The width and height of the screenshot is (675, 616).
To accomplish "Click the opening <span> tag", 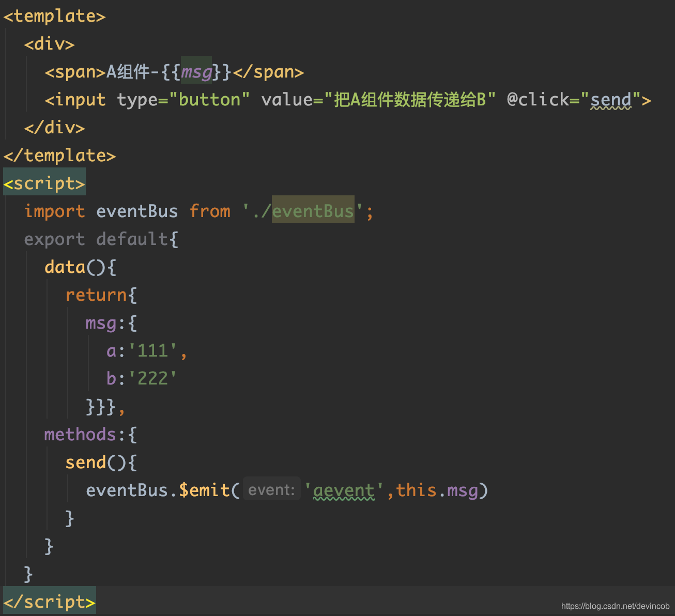I will click(75, 72).
